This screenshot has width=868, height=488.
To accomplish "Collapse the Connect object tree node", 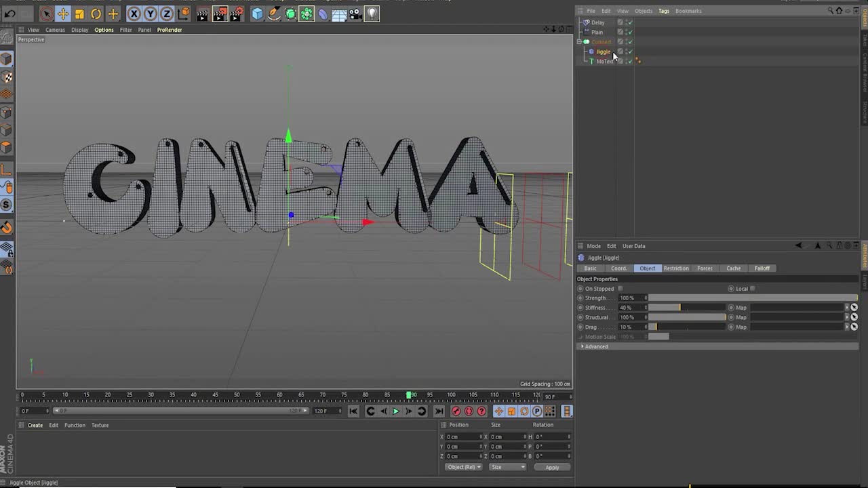I will [579, 42].
